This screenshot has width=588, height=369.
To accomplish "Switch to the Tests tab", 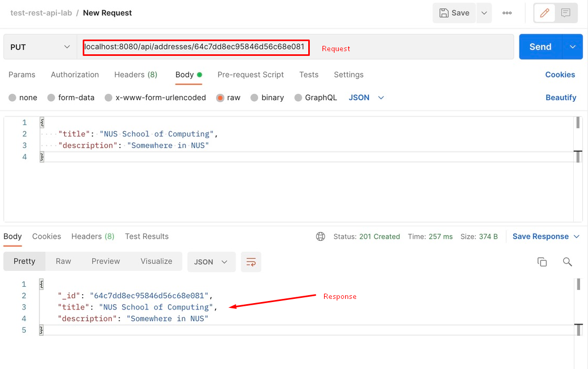I will 309,75.
